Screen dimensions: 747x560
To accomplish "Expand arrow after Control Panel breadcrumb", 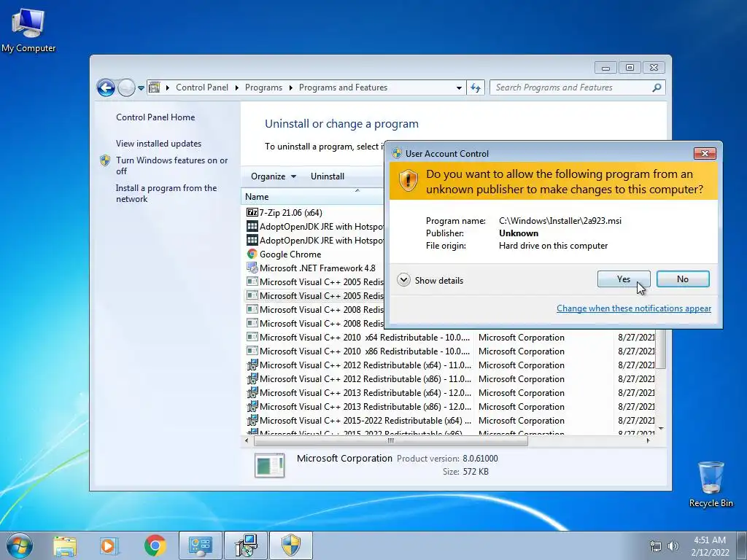I will tap(237, 87).
